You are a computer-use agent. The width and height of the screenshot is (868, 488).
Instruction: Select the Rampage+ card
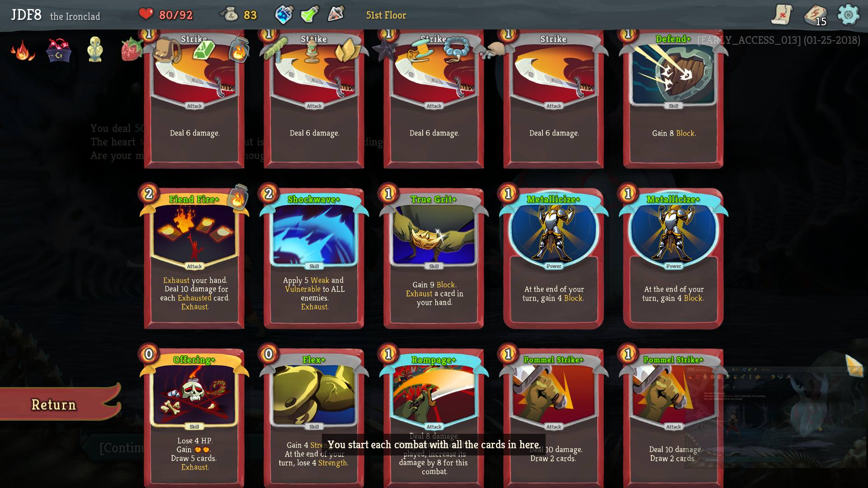coord(434,418)
